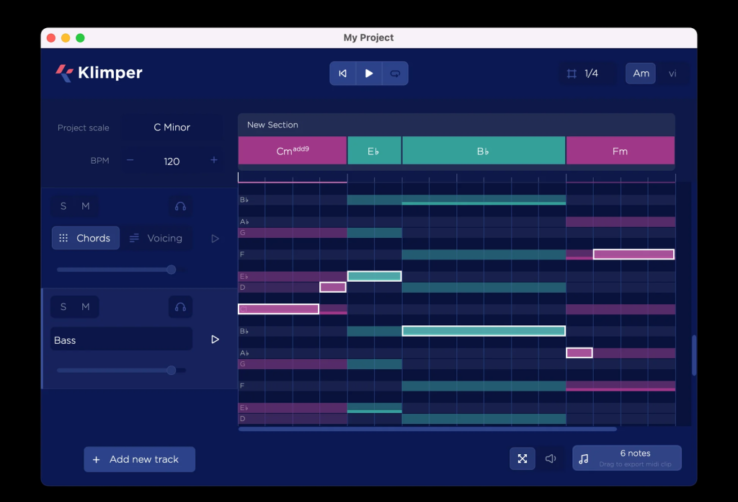Select the Fm chord block
The height and width of the screenshot is (502, 738).
(620, 151)
